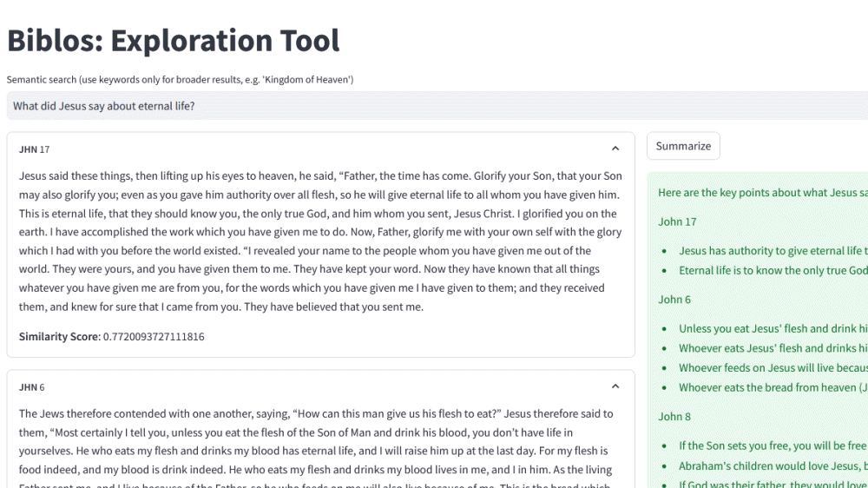Click 'Here are the key points' summary intro
Image resolution: width=868 pixels, height=488 pixels.
pos(762,193)
